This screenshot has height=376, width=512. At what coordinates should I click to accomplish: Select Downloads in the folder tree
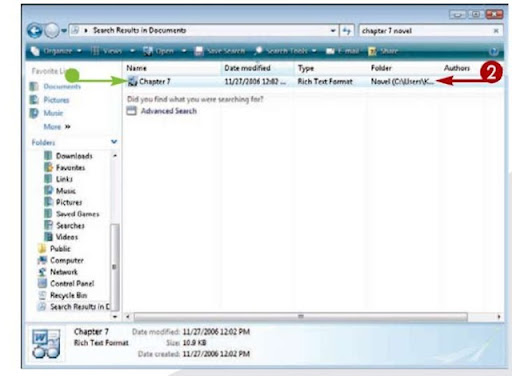pyautogui.click(x=74, y=156)
